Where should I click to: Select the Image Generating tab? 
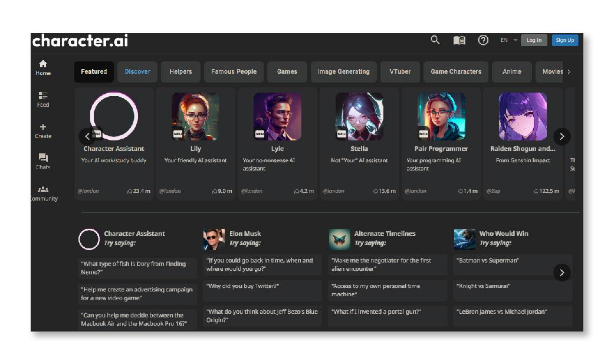343,71
